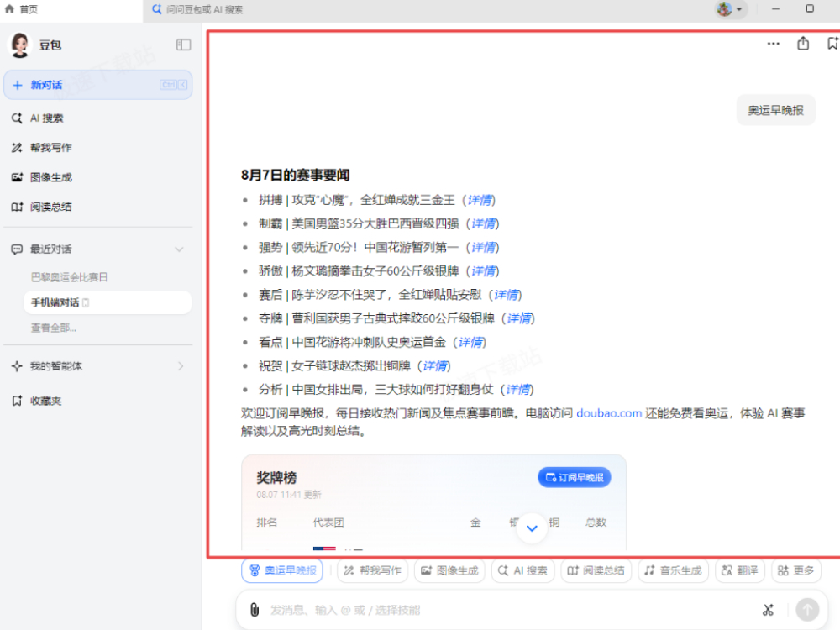Image resolution: width=840 pixels, height=630 pixels.
Task: Open 详情 link for 中国花游暂列第一
Action: point(483,248)
